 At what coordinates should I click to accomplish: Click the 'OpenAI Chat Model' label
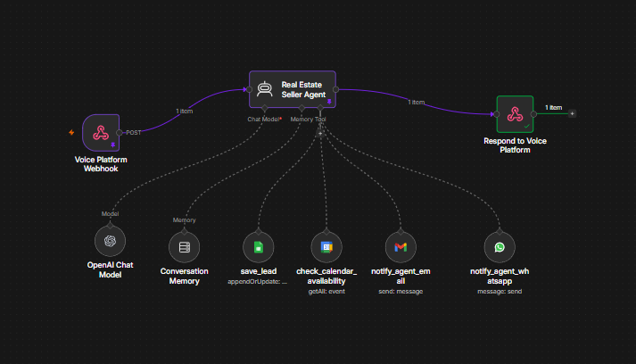coord(110,269)
